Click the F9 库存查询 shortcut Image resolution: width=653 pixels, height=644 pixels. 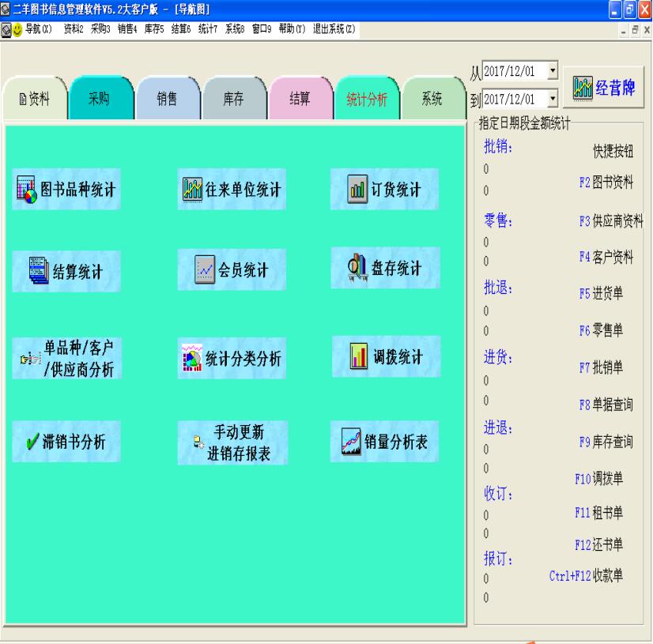(x=606, y=441)
